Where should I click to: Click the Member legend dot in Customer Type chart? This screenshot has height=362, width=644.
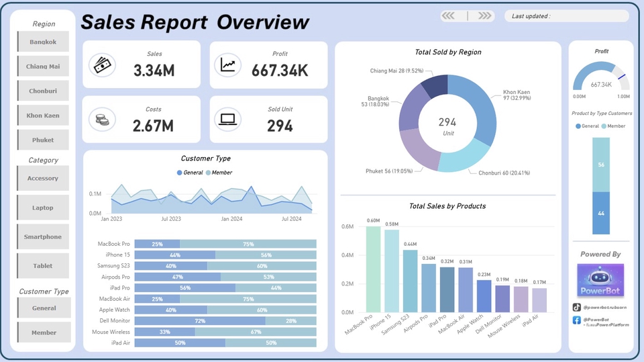tap(208, 173)
